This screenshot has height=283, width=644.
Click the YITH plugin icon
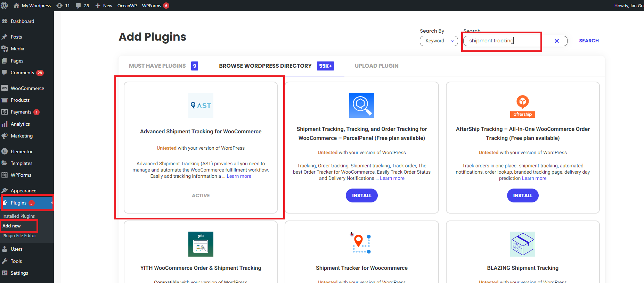201,244
